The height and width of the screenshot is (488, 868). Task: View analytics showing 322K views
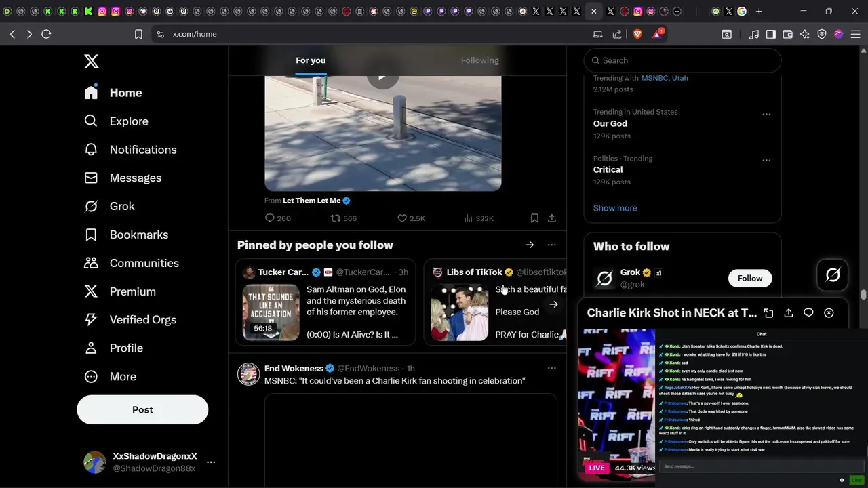[x=478, y=218]
